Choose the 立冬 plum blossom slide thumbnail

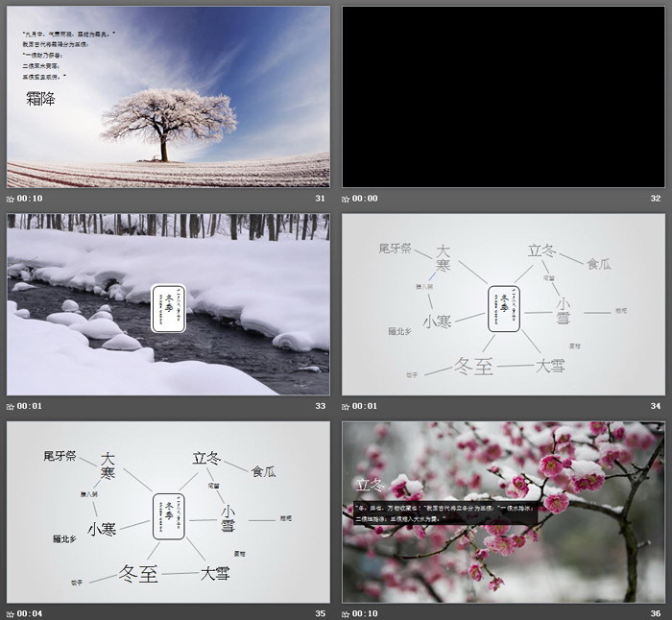click(503, 512)
